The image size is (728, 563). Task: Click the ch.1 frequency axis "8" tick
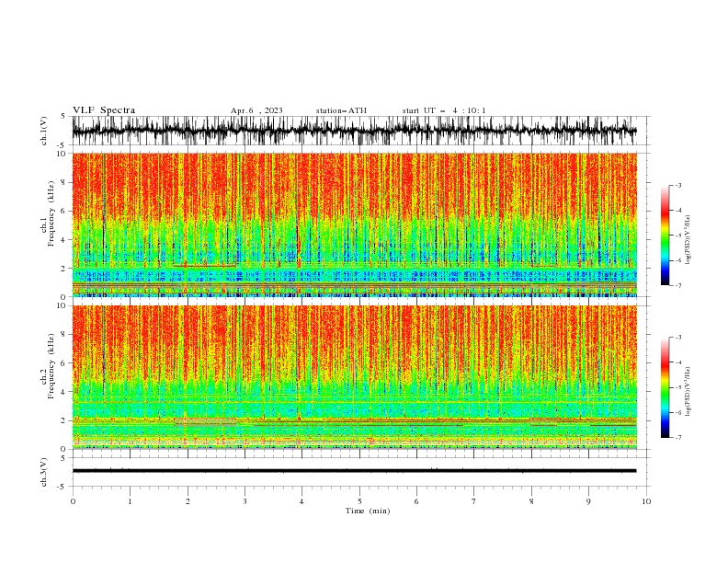coord(63,182)
